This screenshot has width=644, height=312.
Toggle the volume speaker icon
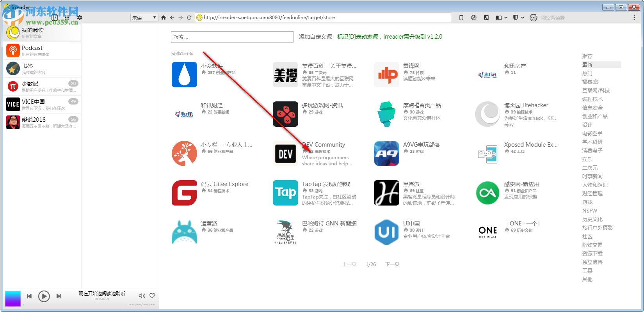tap(142, 296)
